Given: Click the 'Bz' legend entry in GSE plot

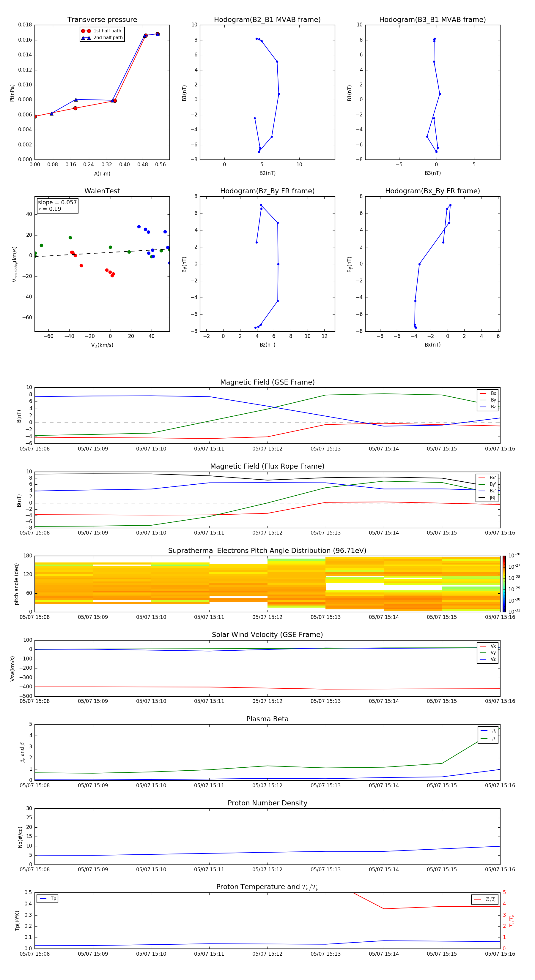Looking at the screenshot, I should (x=488, y=407).
